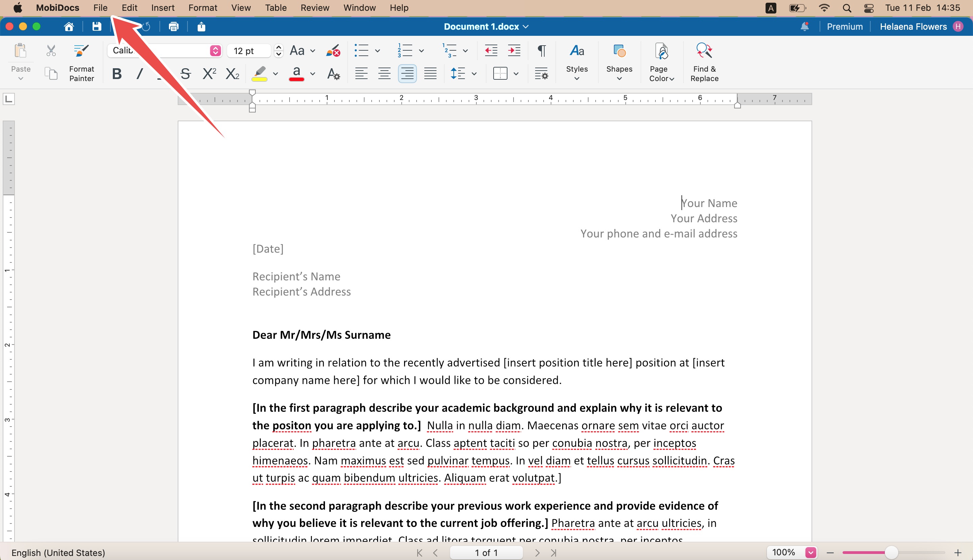Viewport: 973px width, 560px height.
Task: Toggle italic formatting
Action: (x=140, y=73)
